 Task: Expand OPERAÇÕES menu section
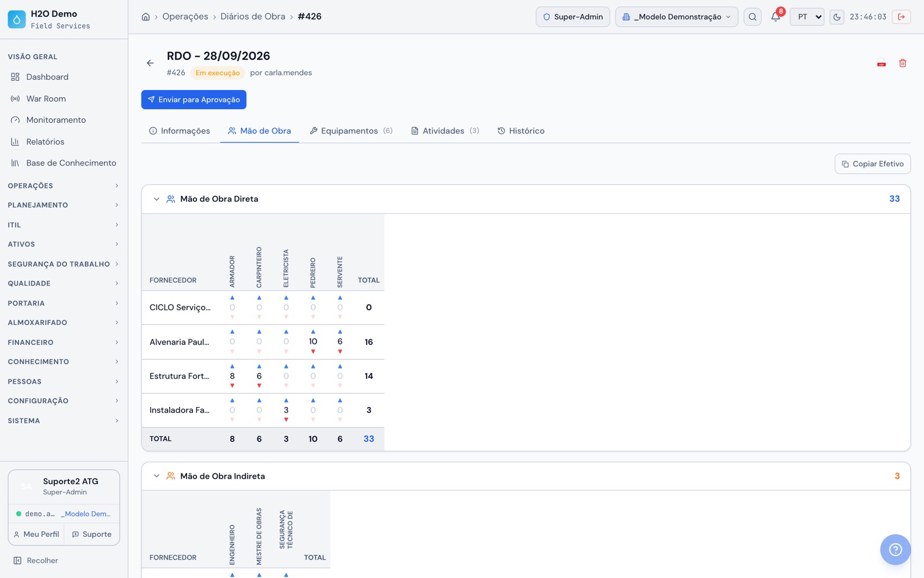click(64, 186)
